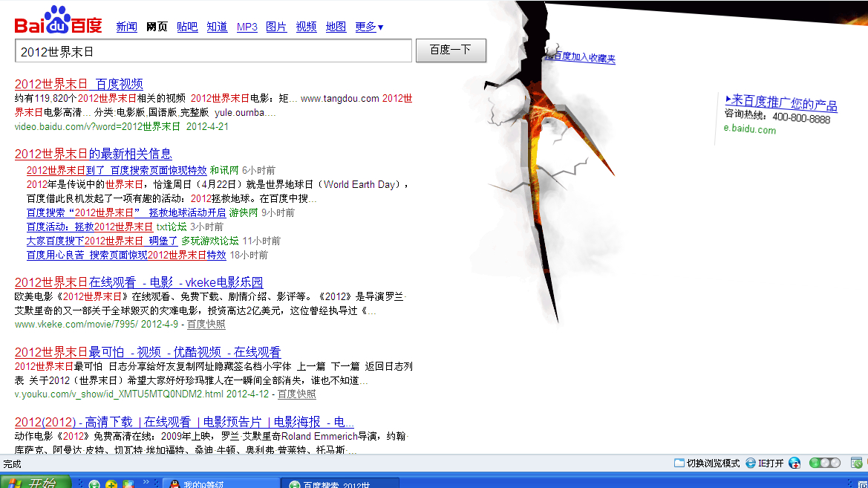Click the 和讯网 news source label
The image size is (868, 488).
pos(224,171)
